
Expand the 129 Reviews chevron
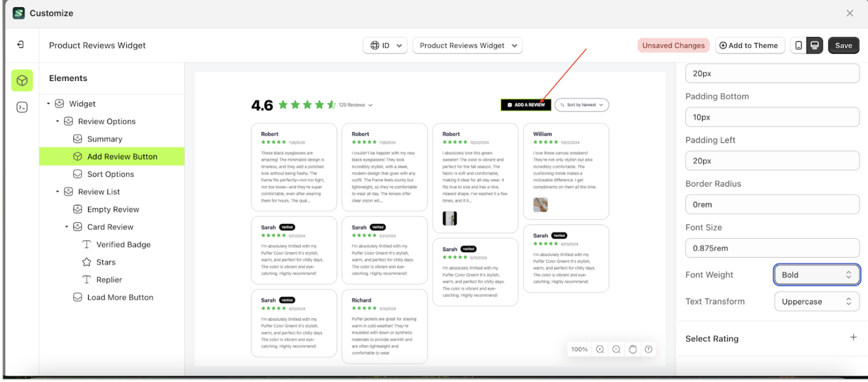pyautogui.click(x=371, y=105)
